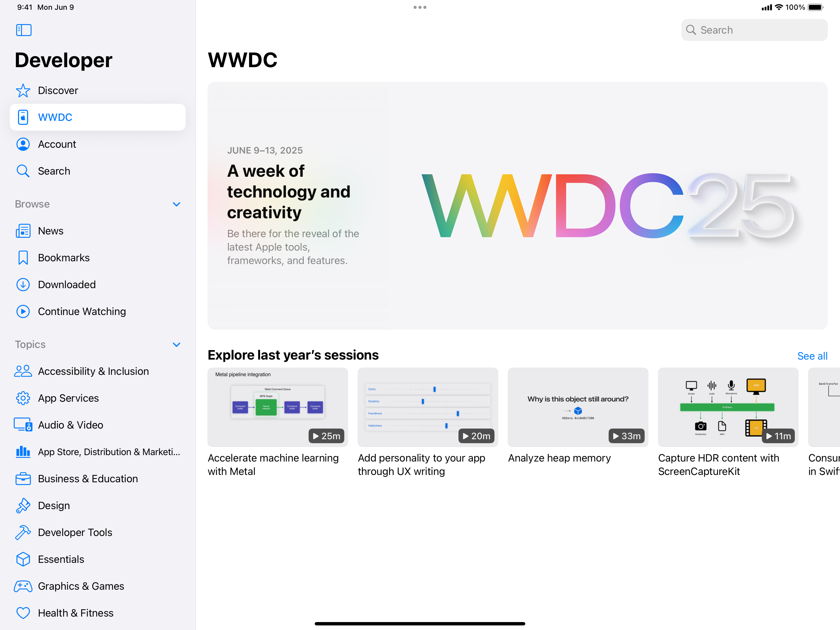Open Graphics & Games controller icon

point(23,586)
